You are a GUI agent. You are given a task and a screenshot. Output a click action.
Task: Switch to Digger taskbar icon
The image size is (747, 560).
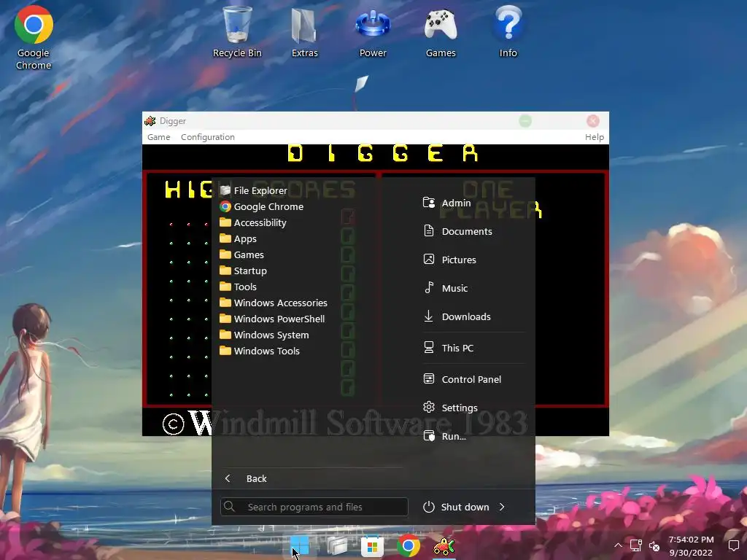444,545
